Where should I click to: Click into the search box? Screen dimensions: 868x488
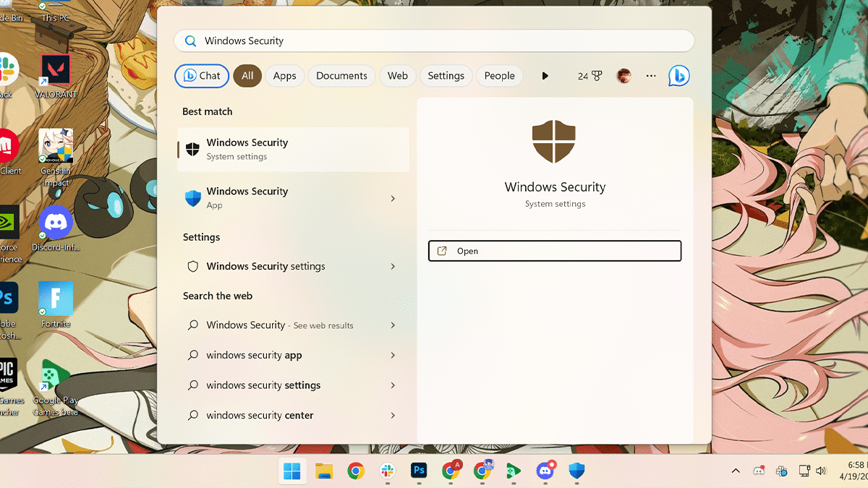click(x=434, y=41)
